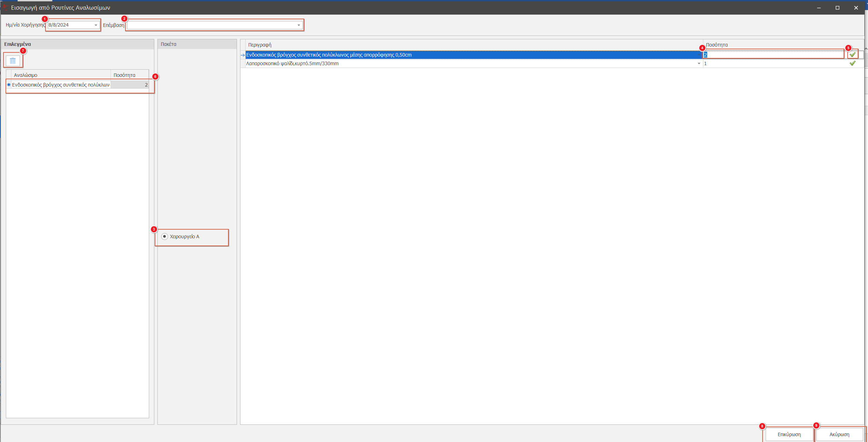Expand the Επέμβαση combo box
Viewport: 868px width, 442px height.
click(299, 25)
